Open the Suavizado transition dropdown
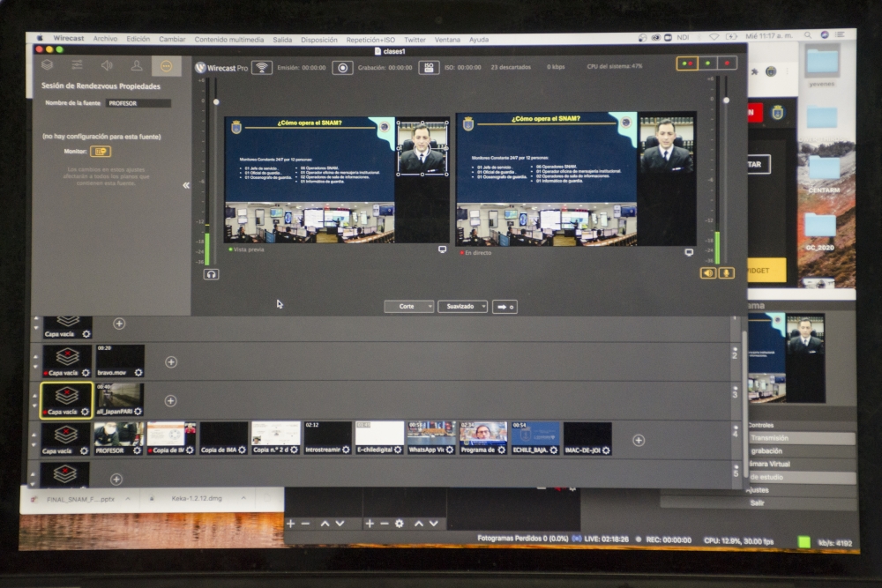Screen dimensions: 882x588 coord(462,307)
